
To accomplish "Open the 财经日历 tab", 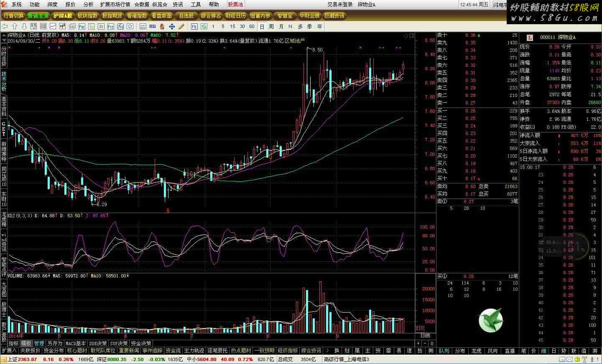I will [x=235, y=16].
